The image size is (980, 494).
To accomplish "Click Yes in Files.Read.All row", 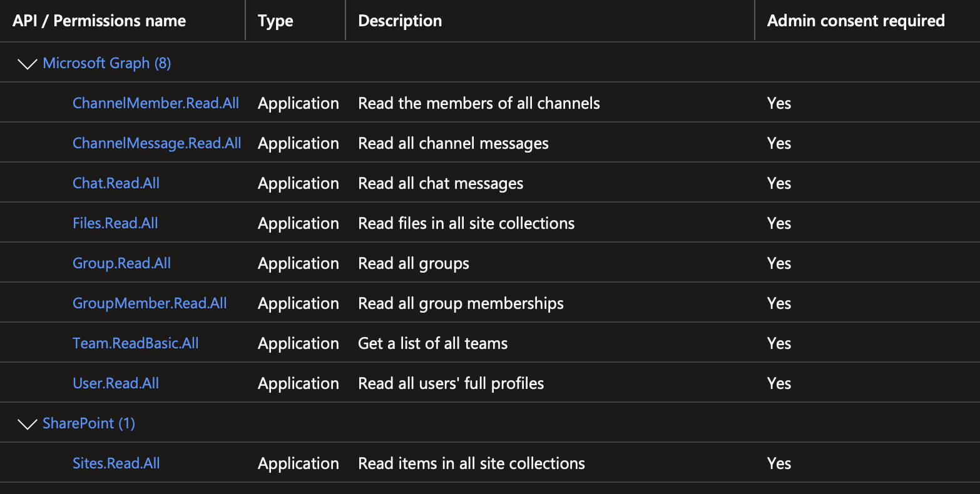I will 779,223.
